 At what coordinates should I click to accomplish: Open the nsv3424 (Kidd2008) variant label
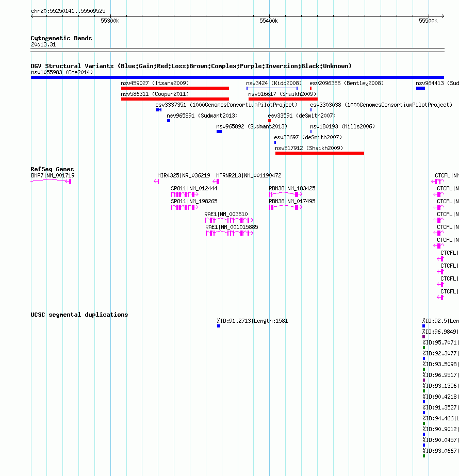(274, 83)
